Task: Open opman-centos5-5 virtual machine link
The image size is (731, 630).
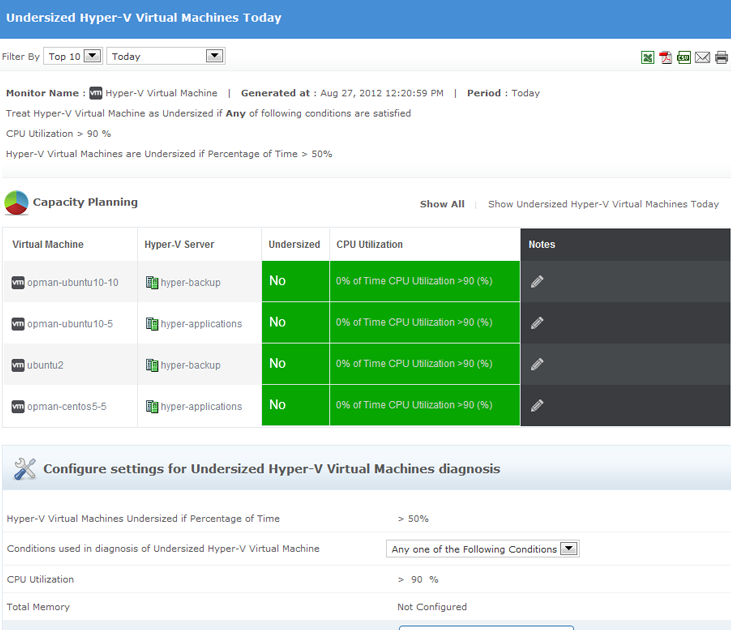Action: [x=67, y=407]
